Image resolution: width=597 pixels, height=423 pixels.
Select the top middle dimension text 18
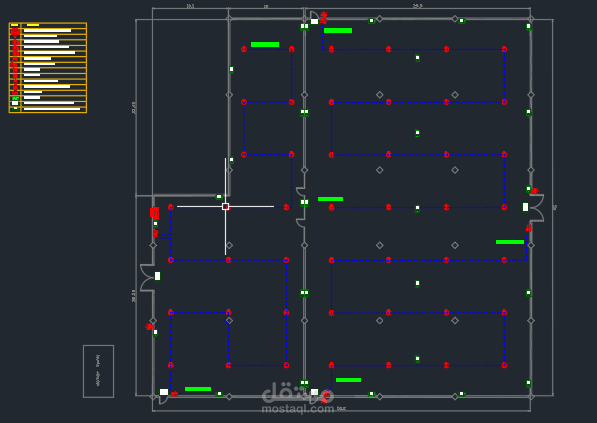(x=266, y=6)
